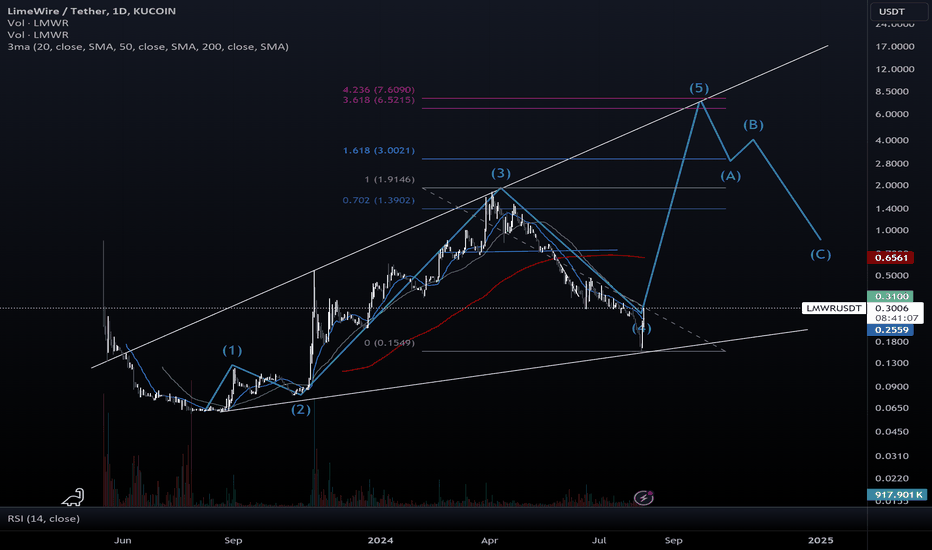
Task: Click the Elliott wave (5) label
Action: (699, 88)
